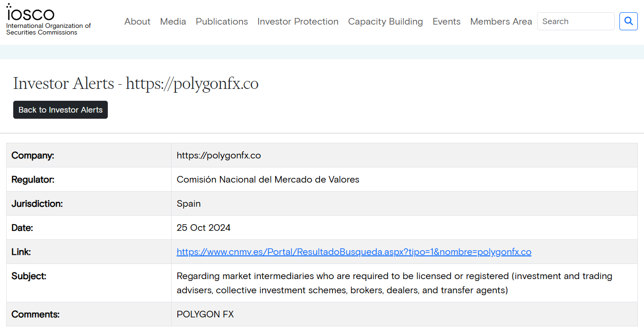The width and height of the screenshot is (644, 333).
Task: Click the Investor Alerts page heading
Action: pos(136,84)
